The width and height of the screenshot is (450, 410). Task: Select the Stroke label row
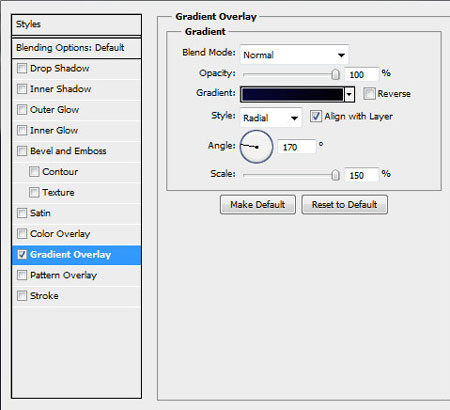click(44, 296)
